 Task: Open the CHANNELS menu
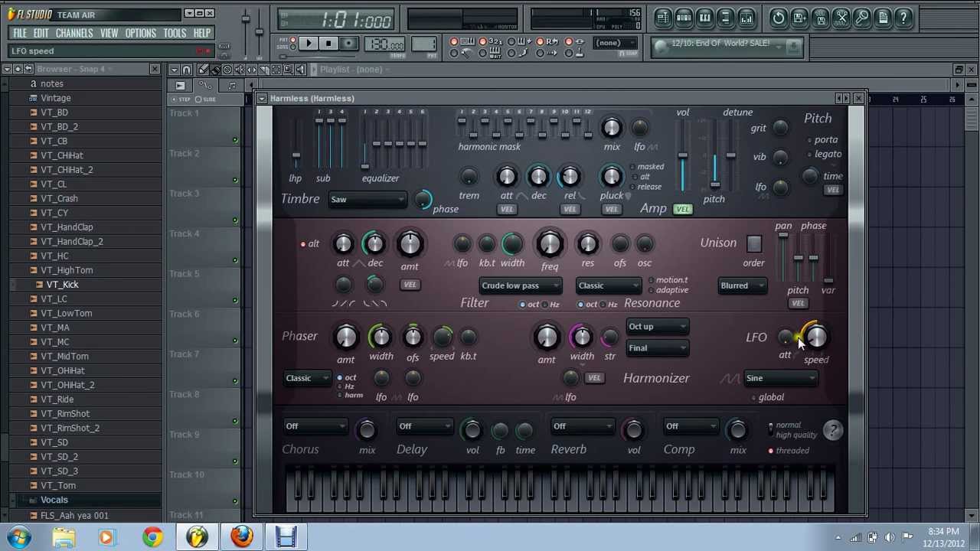coord(74,34)
